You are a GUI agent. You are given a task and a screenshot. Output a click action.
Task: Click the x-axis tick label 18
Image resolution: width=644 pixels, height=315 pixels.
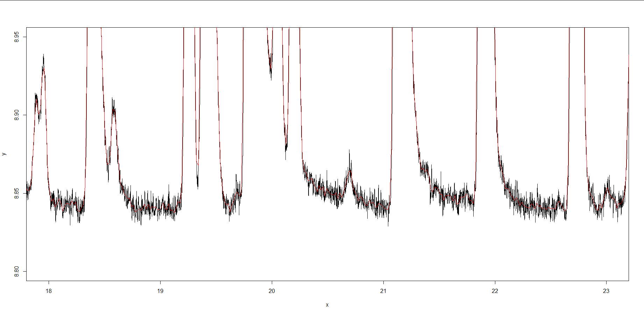(x=49, y=291)
